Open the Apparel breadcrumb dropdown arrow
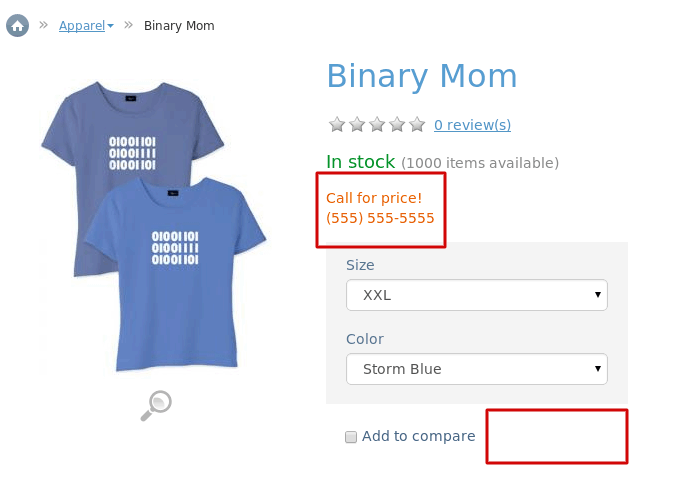 (111, 26)
